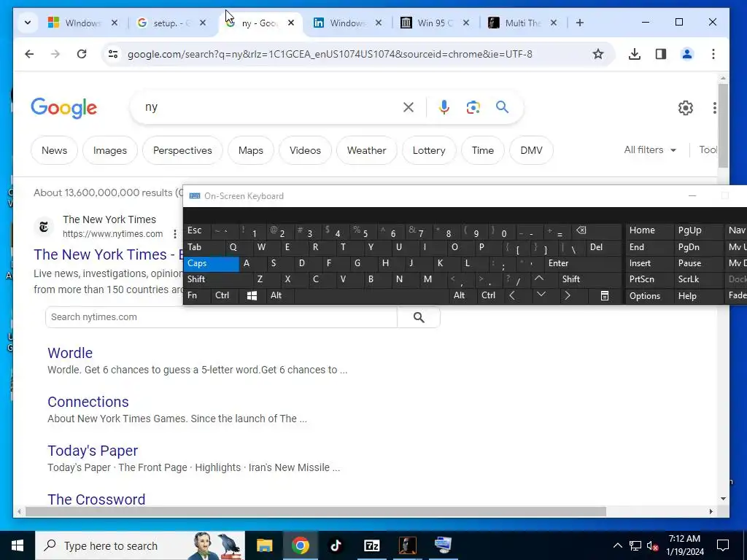Screen dimensions: 747x560
Task: Open Today's Paper link
Action: point(93,451)
